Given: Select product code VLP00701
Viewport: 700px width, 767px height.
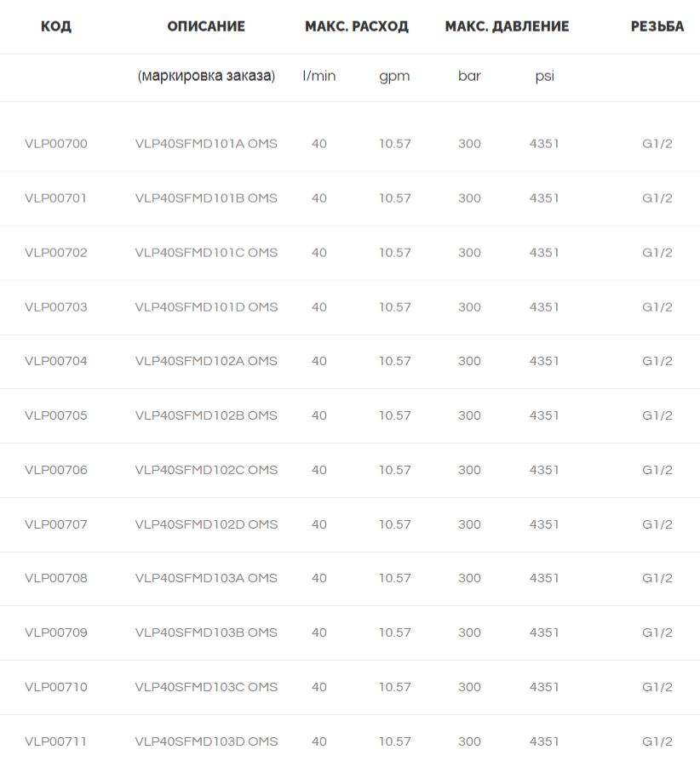Looking at the screenshot, I should (55, 198).
